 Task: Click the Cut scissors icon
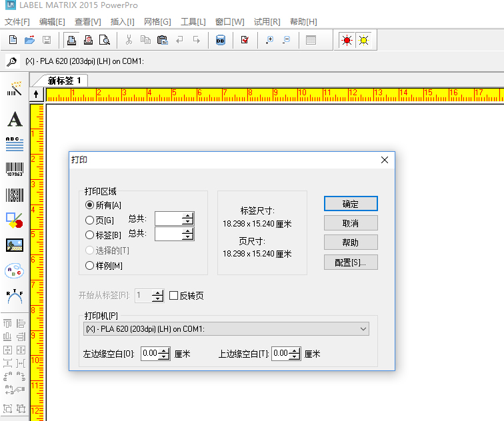(129, 40)
